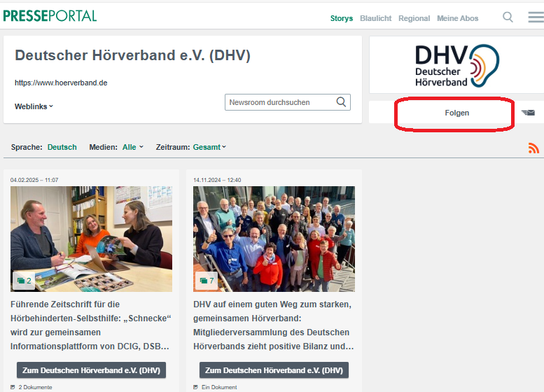
Task: Click the RSS feed icon
Action: [x=533, y=148]
